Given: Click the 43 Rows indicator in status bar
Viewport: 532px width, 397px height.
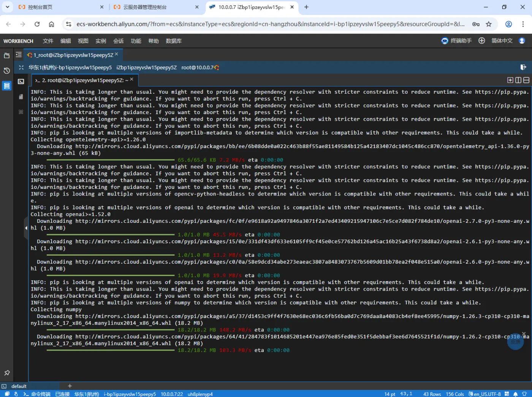Looking at the screenshot, I should pyautogui.click(x=432, y=394).
